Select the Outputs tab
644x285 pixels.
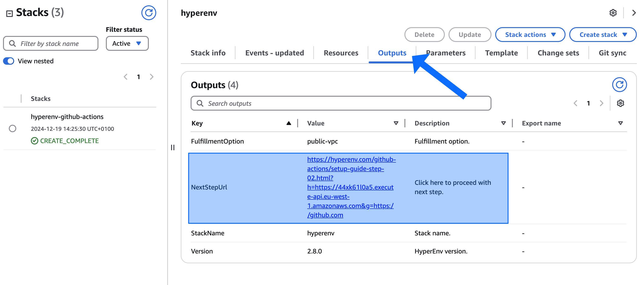(392, 53)
